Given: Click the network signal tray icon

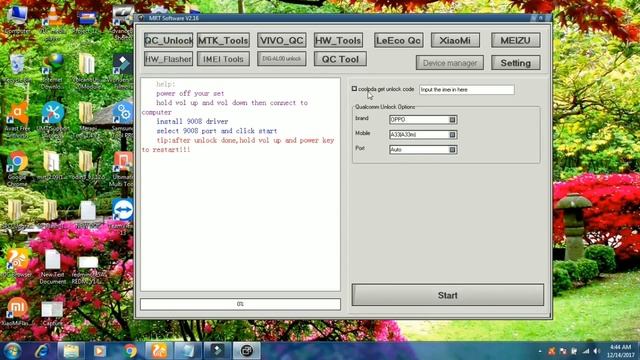Looking at the screenshot, I should coord(586,351).
